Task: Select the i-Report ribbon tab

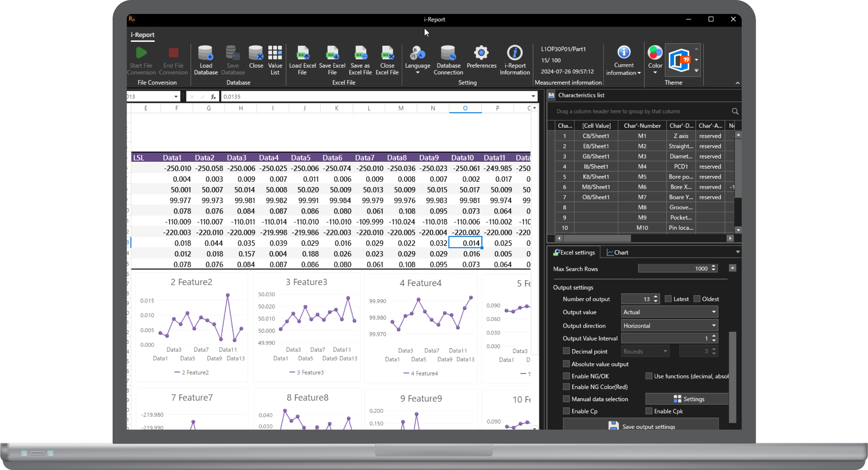Action: tap(142, 35)
